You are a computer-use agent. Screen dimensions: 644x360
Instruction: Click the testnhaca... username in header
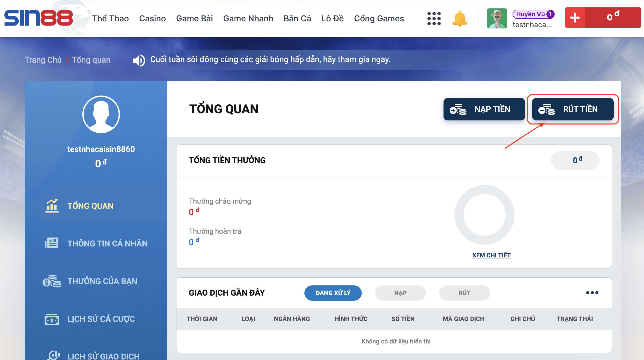click(532, 25)
